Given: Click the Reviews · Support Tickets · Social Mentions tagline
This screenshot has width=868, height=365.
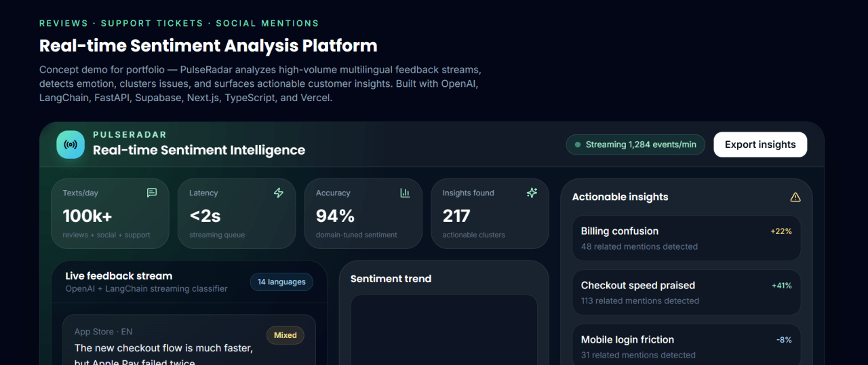Looking at the screenshot, I should pos(179,23).
